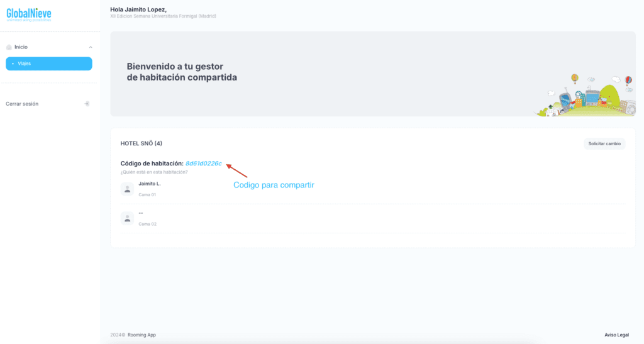Click the HOTEL SNÖ (4) heading
This screenshot has width=644, height=344.
pyautogui.click(x=141, y=143)
